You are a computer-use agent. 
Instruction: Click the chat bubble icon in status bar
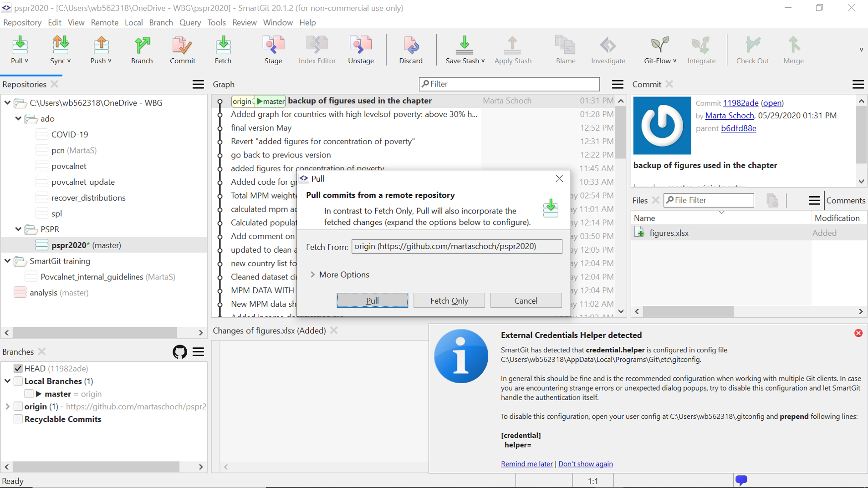pyautogui.click(x=741, y=480)
